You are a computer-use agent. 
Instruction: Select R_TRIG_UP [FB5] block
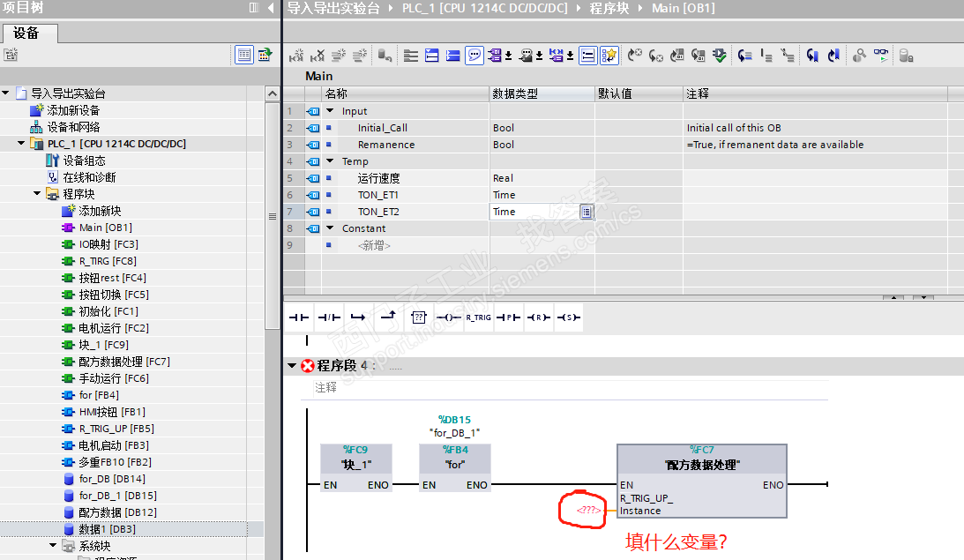[116, 429]
